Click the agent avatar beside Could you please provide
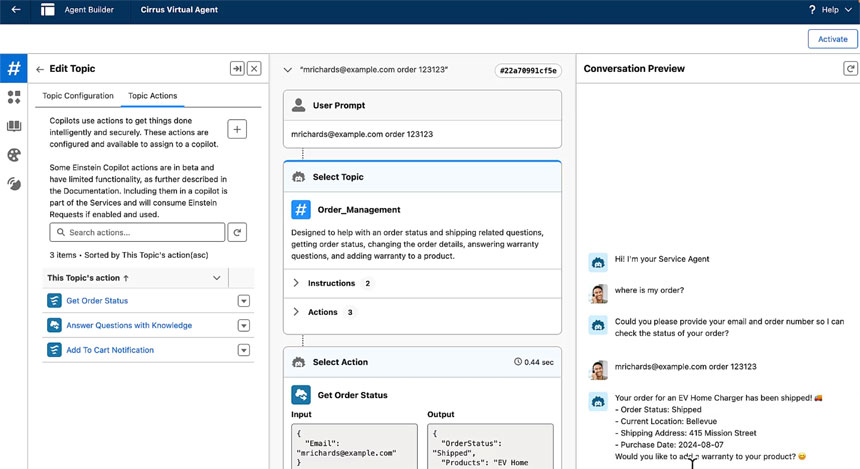The width and height of the screenshot is (860, 469). [598, 325]
